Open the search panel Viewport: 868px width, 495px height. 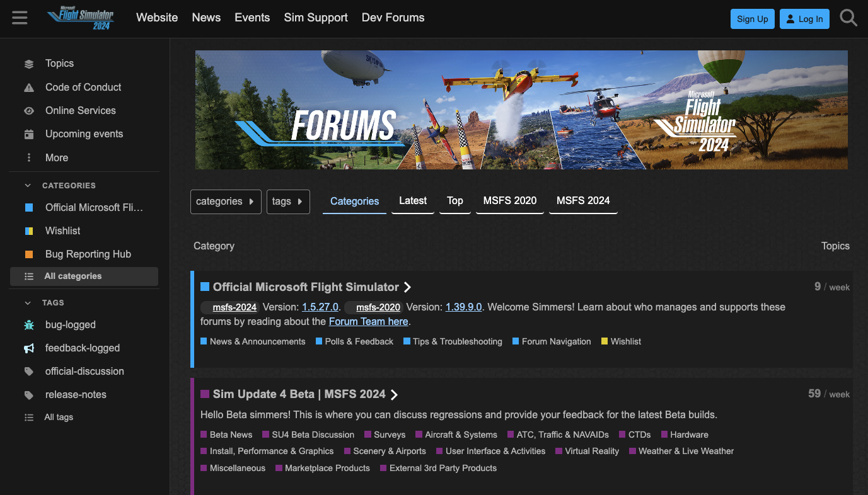coord(848,18)
